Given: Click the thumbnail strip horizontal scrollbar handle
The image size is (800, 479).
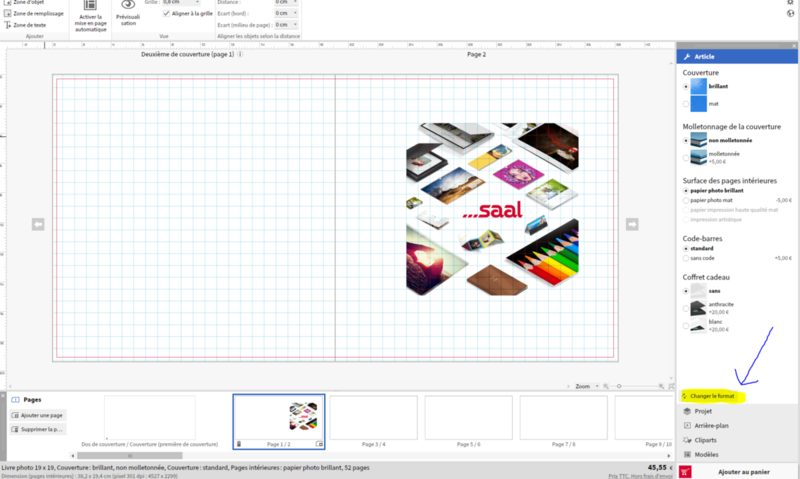Looking at the screenshot, I should click(x=130, y=456).
